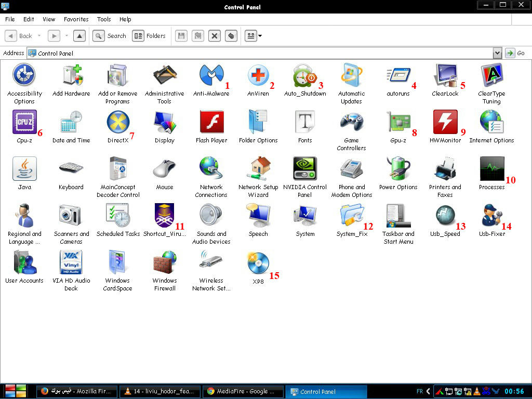
Task: Open Add or Remove Programs
Action: [118, 75]
